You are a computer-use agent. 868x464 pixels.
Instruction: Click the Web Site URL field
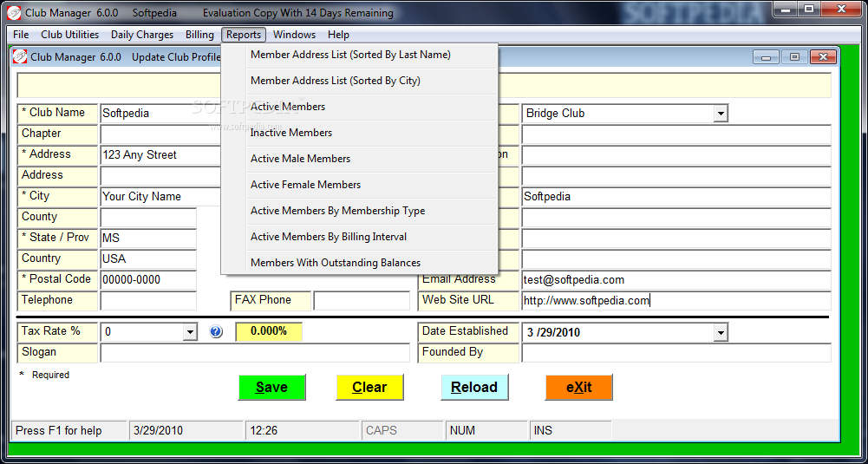click(x=676, y=301)
